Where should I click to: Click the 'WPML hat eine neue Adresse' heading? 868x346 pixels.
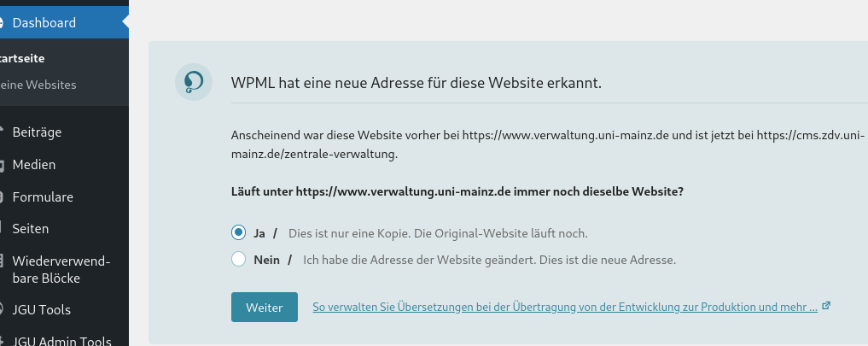coord(417,83)
